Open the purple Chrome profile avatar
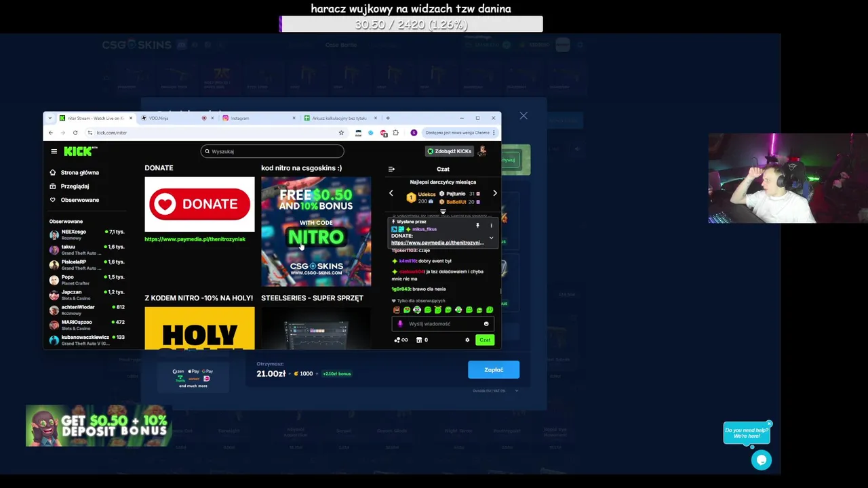The image size is (868, 488). [x=414, y=133]
